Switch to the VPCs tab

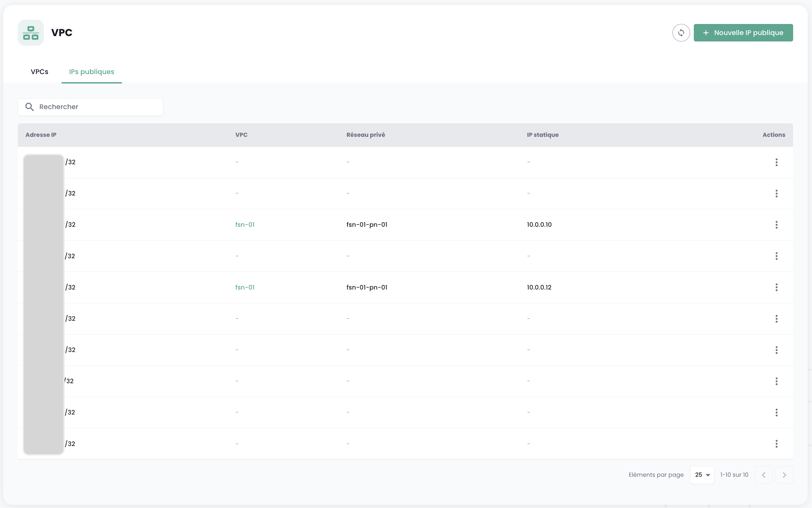39,72
